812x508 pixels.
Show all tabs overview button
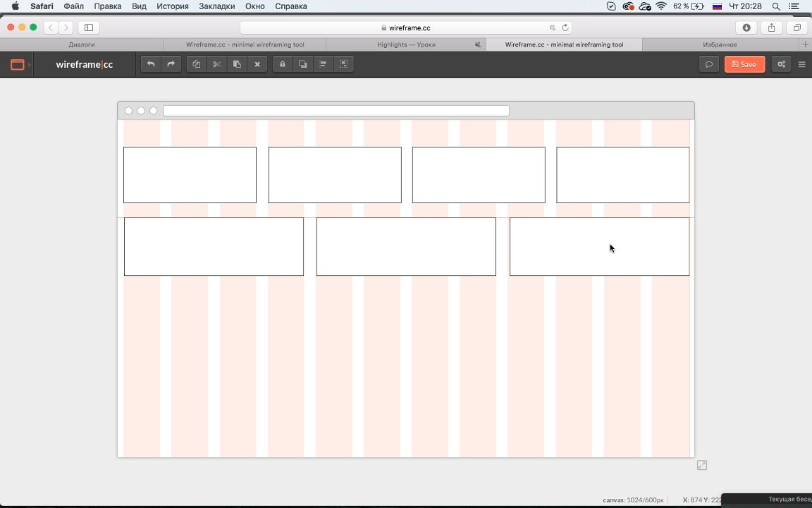(x=796, y=28)
